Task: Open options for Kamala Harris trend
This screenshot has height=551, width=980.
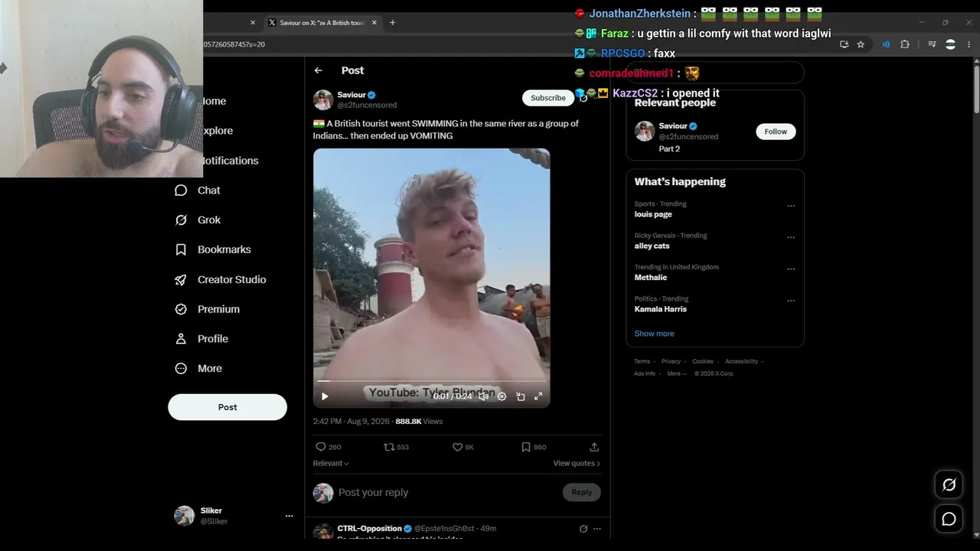Action: pyautogui.click(x=791, y=301)
